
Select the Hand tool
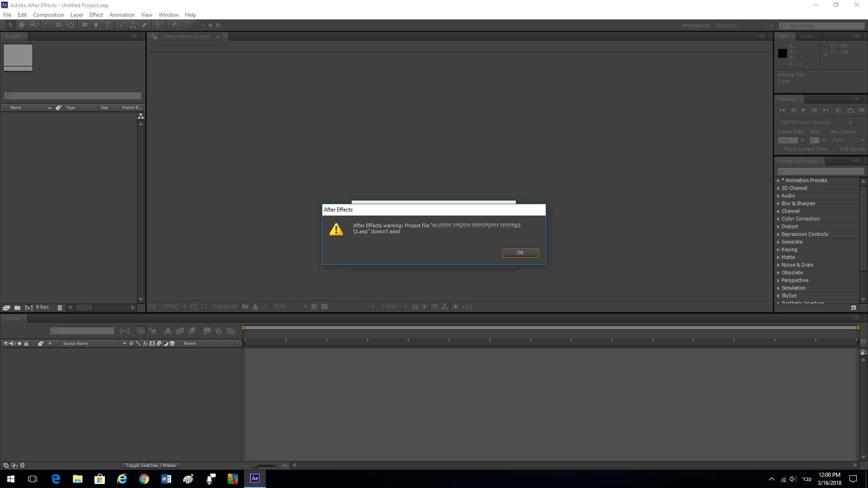21,25
